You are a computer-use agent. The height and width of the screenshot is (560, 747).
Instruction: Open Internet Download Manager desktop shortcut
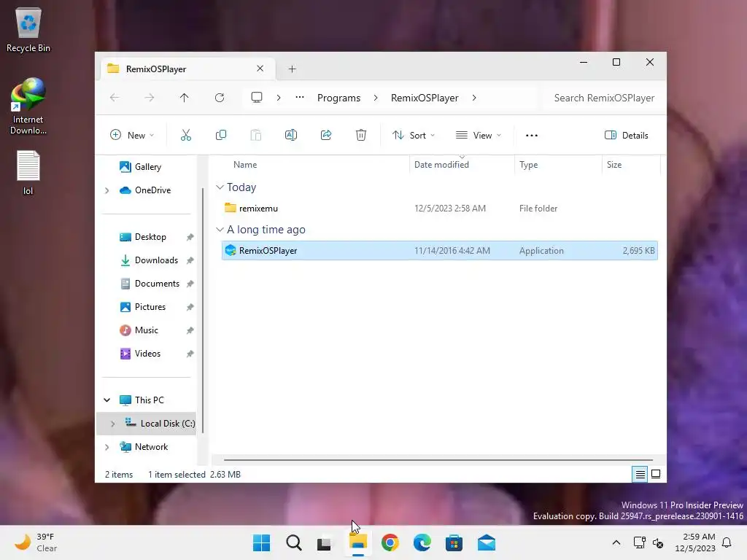(28, 106)
